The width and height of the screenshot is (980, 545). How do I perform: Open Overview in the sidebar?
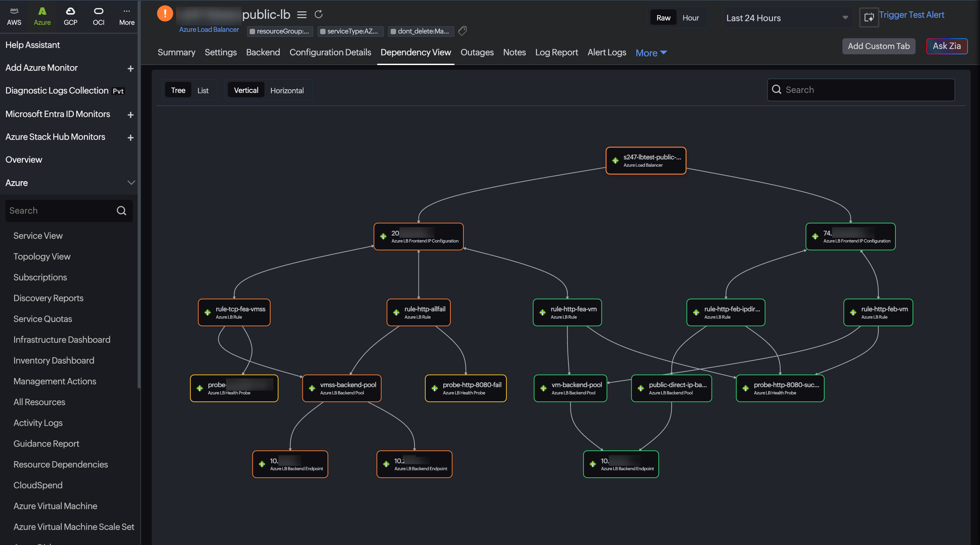tap(23, 160)
